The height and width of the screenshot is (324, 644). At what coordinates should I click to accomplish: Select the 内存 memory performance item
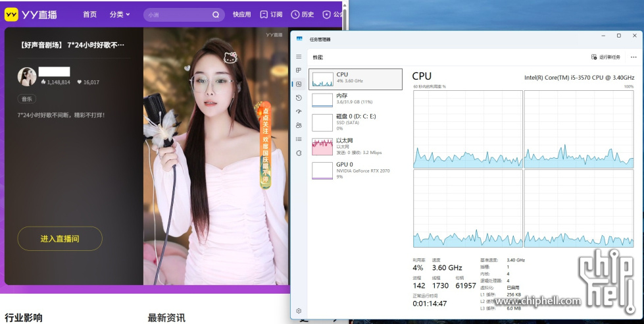click(x=355, y=99)
